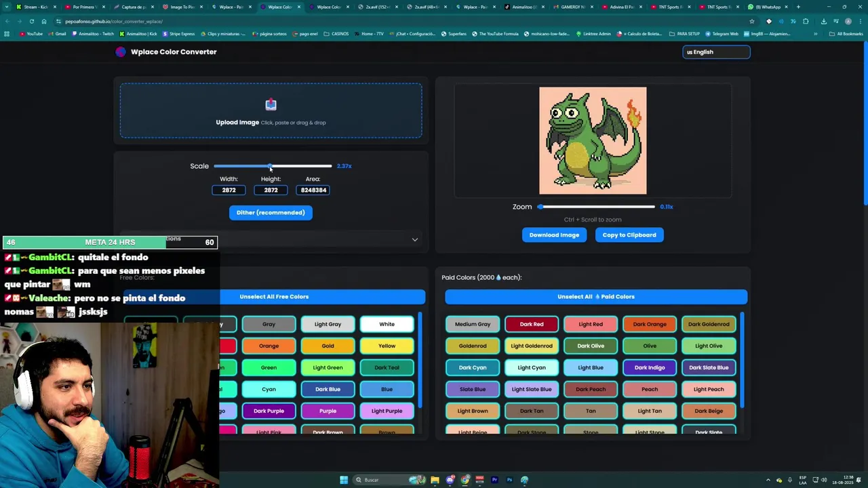Open the browser downloads icon
This screenshot has height=488, width=868.
coord(823,21)
